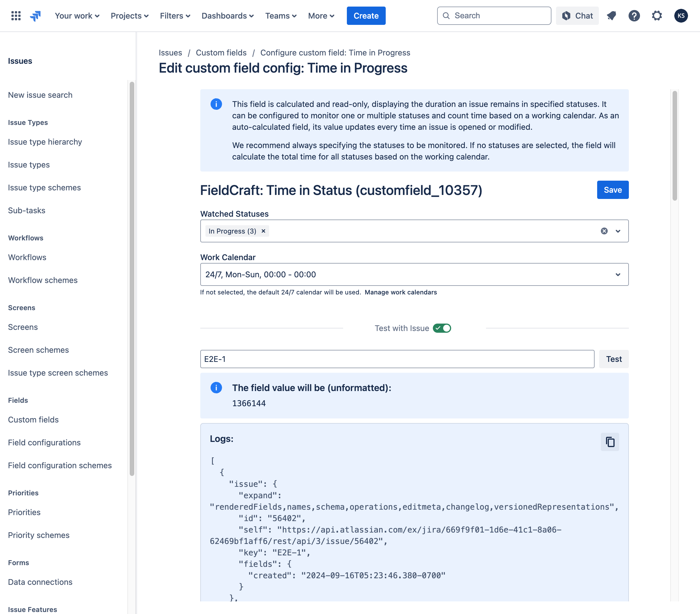This screenshot has width=700, height=614.
Task: Expand the Projects menu
Action: (x=129, y=16)
